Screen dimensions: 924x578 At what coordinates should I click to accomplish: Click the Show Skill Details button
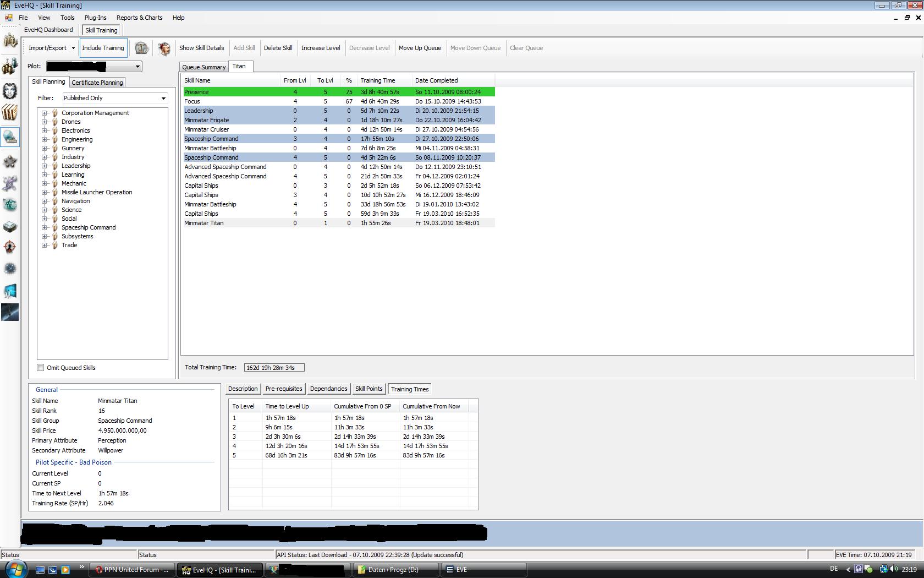coord(202,48)
